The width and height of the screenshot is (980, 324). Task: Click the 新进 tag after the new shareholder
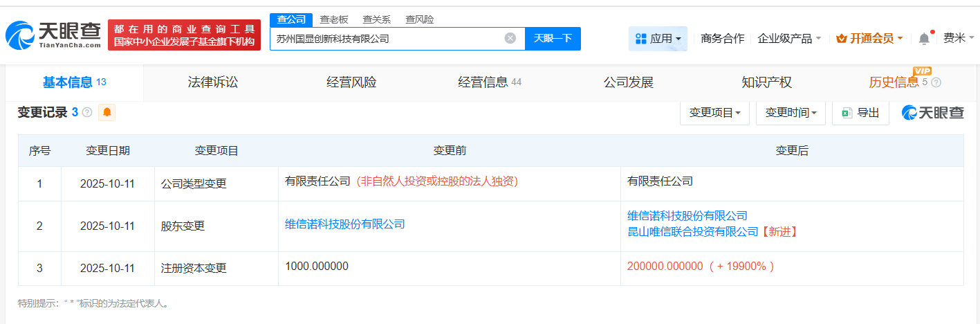[779, 232]
